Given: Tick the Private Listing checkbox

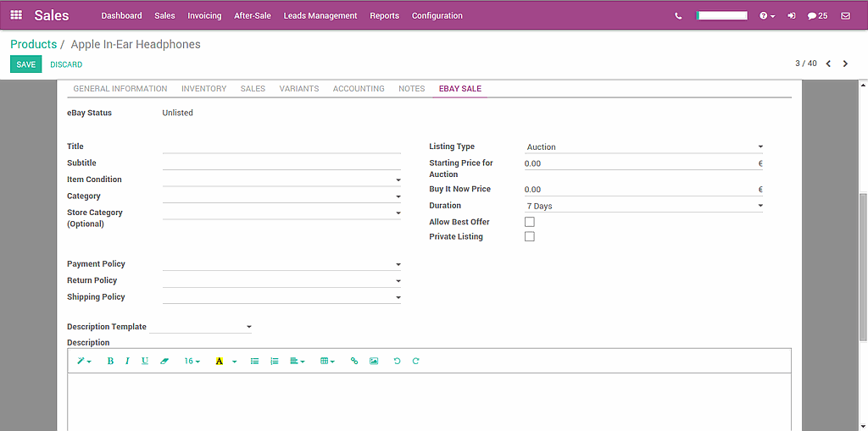Looking at the screenshot, I should point(530,237).
